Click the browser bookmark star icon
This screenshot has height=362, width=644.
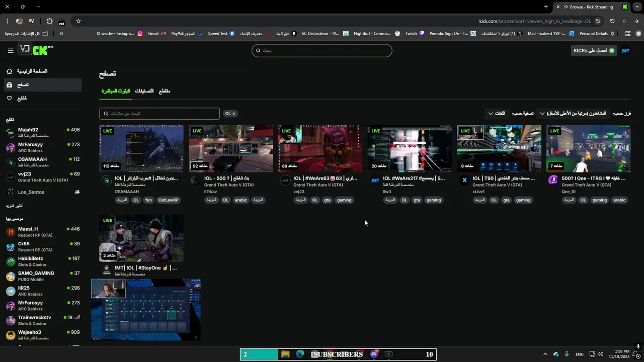point(78,21)
